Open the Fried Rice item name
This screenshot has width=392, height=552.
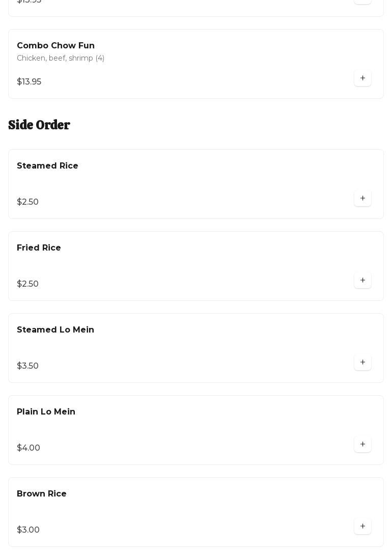39,248
